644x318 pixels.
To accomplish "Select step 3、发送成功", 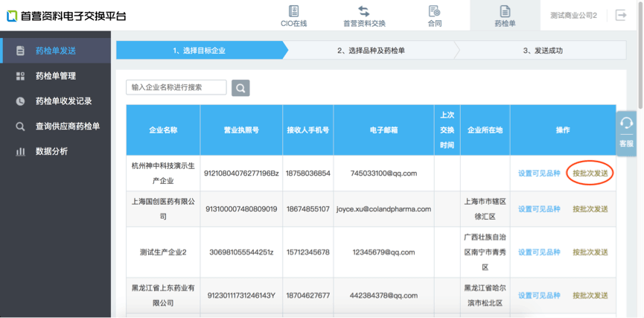I will (x=543, y=51).
